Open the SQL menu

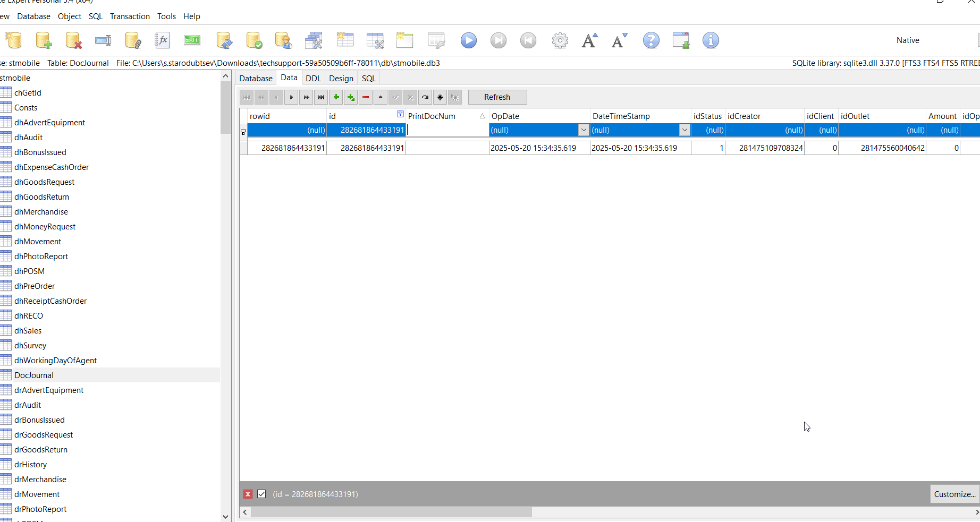point(96,16)
